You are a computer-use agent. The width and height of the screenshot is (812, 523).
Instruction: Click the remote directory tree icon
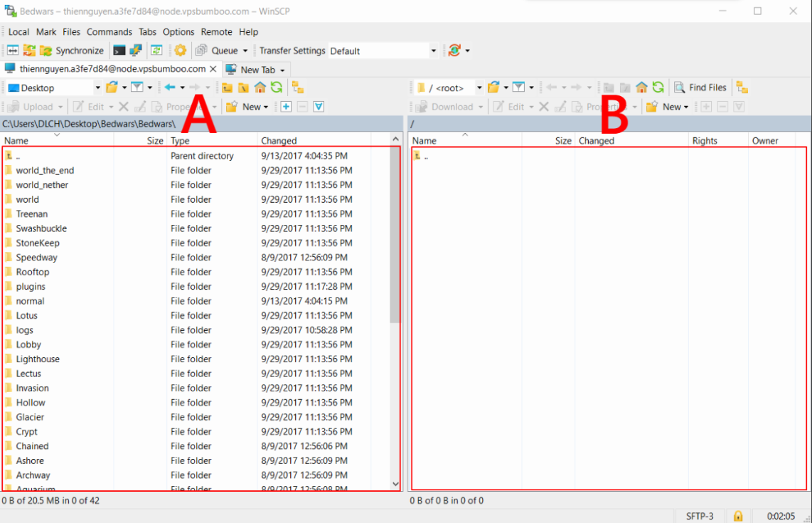point(742,88)
